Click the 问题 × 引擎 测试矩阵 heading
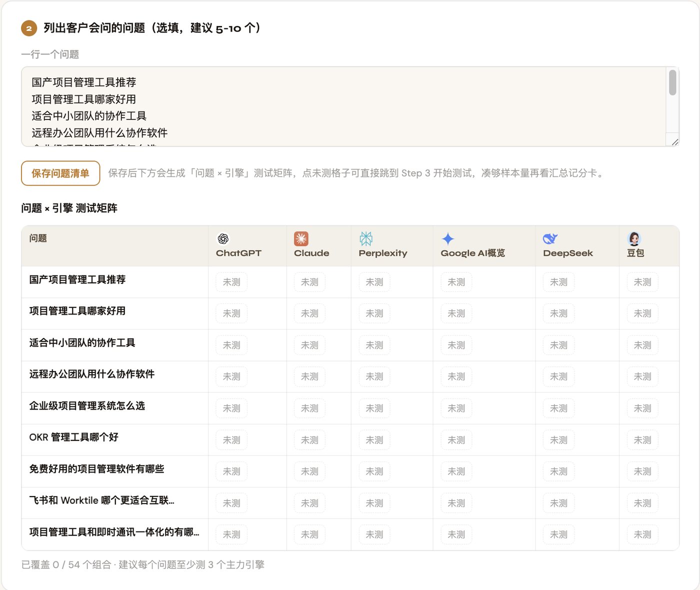The image size is (700, 590). (x=69, y=208)
